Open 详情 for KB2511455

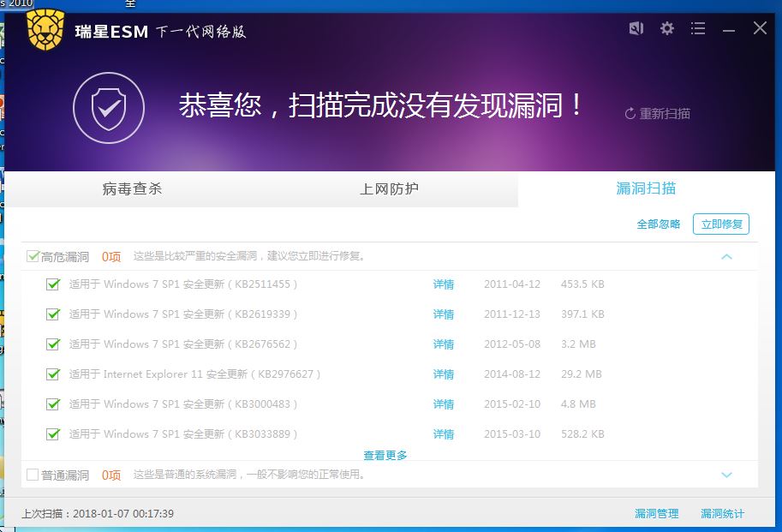(444, 284)
